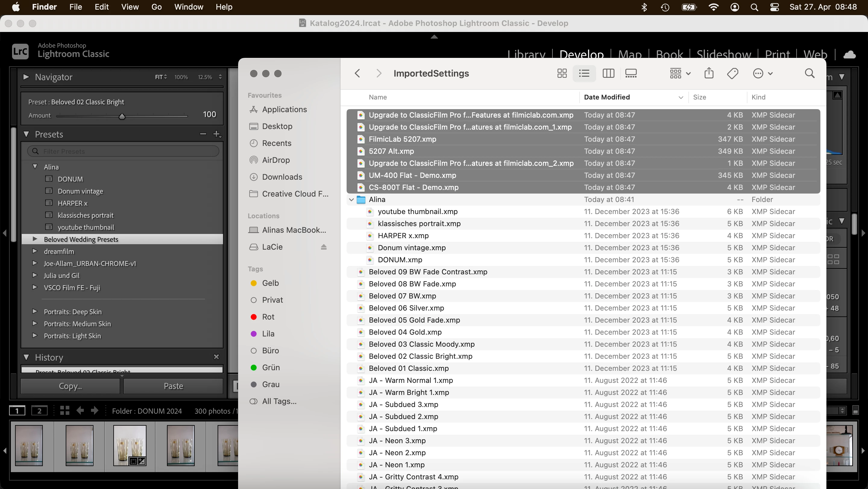Click the Paste button
868x489 pixels.
173,386
